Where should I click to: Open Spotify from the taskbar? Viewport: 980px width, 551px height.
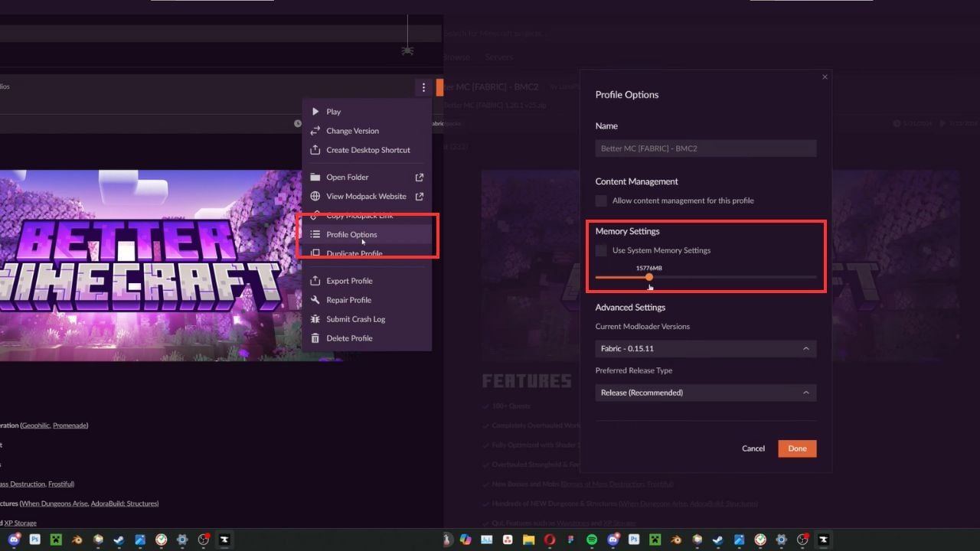click(x=592, y=540)
